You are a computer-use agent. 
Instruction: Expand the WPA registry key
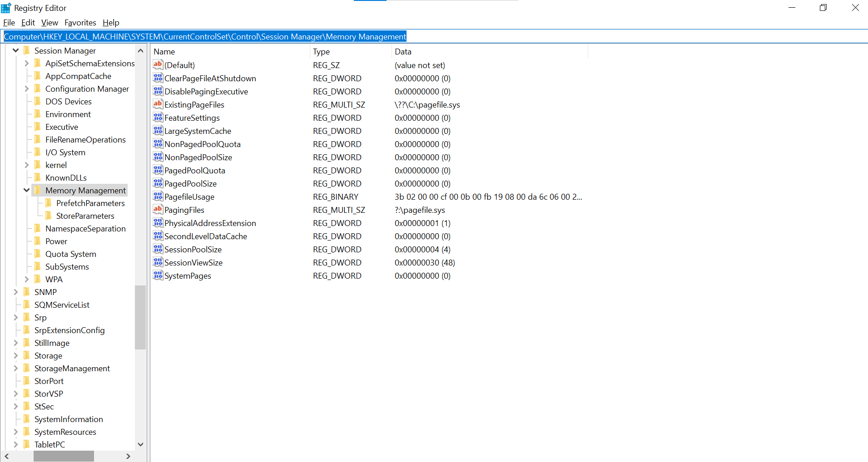(27, 279)
